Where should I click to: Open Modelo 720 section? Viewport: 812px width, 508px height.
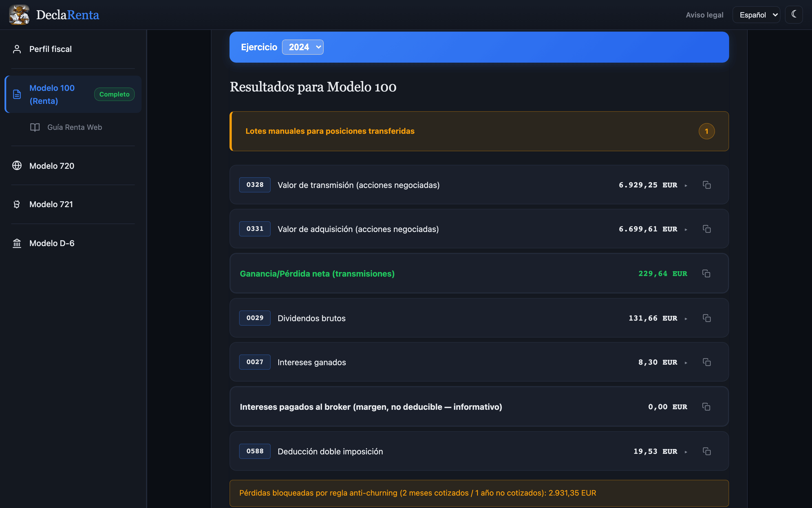(x=73, y=166)
